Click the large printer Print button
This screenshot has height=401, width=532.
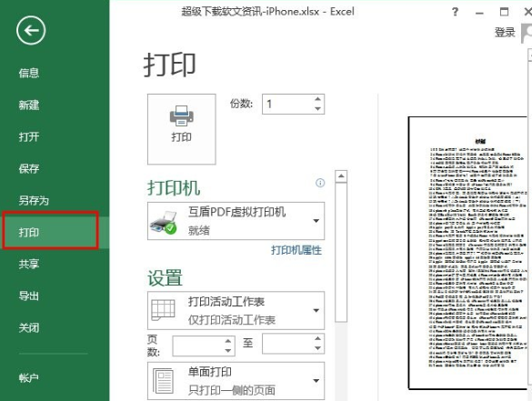click(x=182, y=129)
